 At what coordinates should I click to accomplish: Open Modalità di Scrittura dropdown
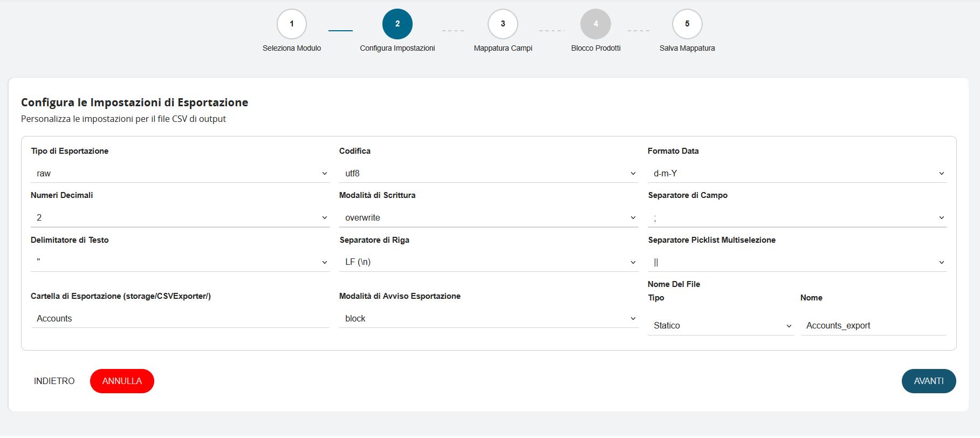pos(489,218)
